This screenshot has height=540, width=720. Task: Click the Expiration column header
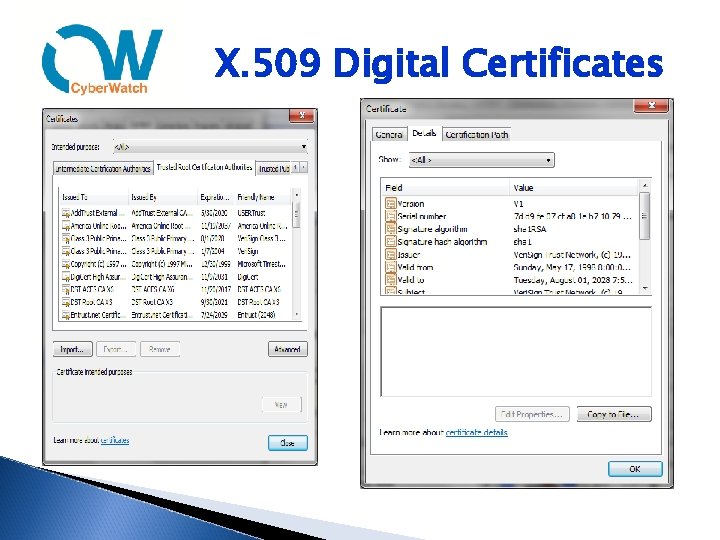(x=216, y=197)
